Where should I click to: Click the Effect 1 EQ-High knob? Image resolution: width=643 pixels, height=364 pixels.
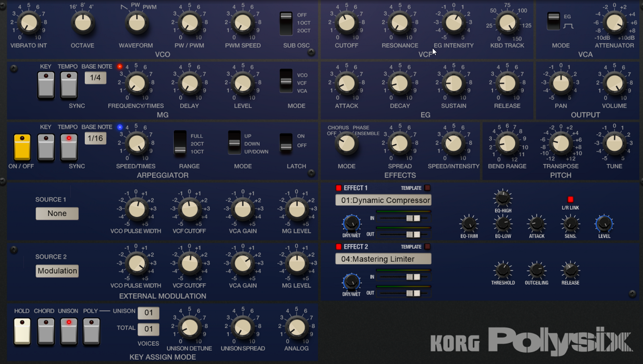pos(503,198)
